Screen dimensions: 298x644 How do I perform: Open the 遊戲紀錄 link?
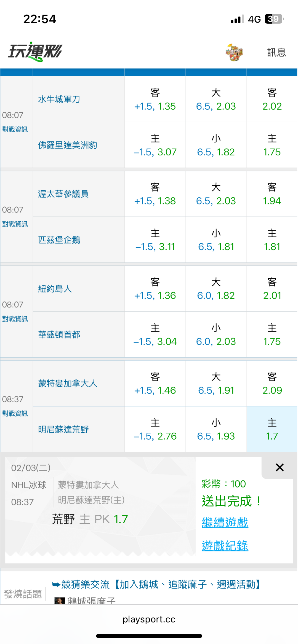tap(225, 546)
